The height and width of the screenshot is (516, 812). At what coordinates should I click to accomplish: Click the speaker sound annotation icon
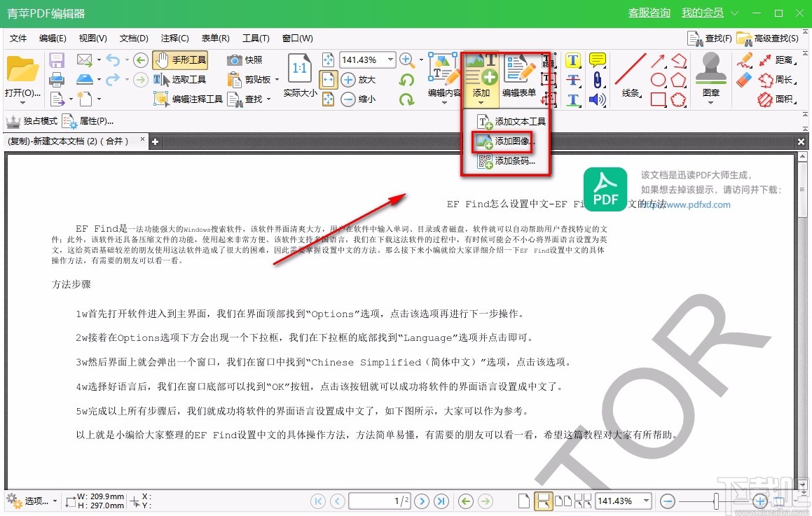pyautogui.click(x=597, y=99)
